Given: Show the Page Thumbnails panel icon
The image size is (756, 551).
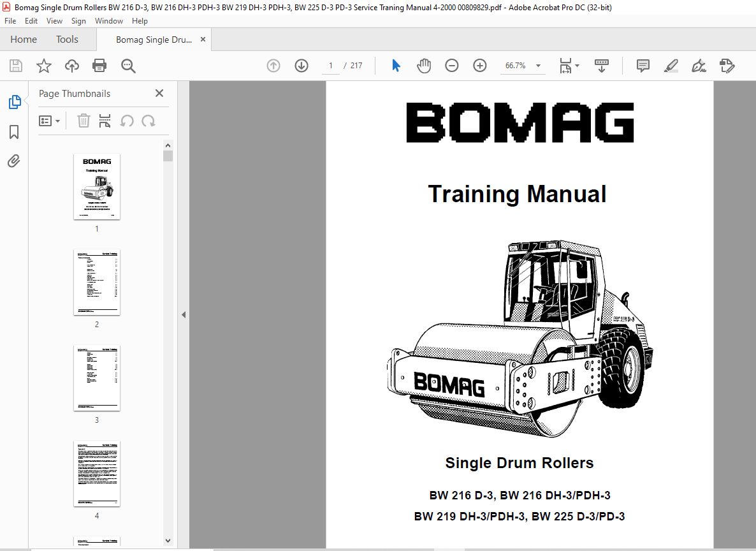Looking at the screenshot, I should click(15, 102).
